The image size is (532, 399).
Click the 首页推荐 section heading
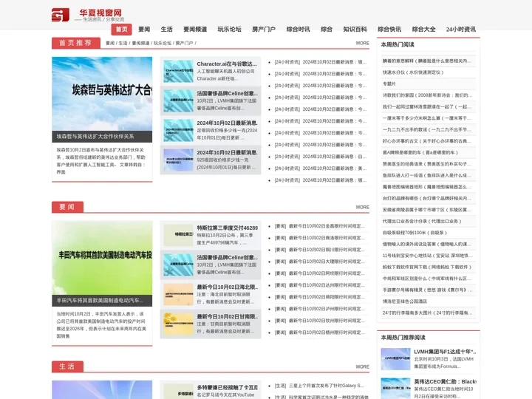click(x=75, y=43)
